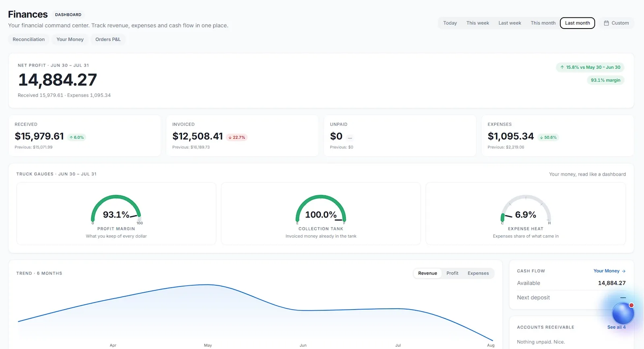Switch trend chart to Expenses
Screen dimensions: 644x349
pos(478,273)
